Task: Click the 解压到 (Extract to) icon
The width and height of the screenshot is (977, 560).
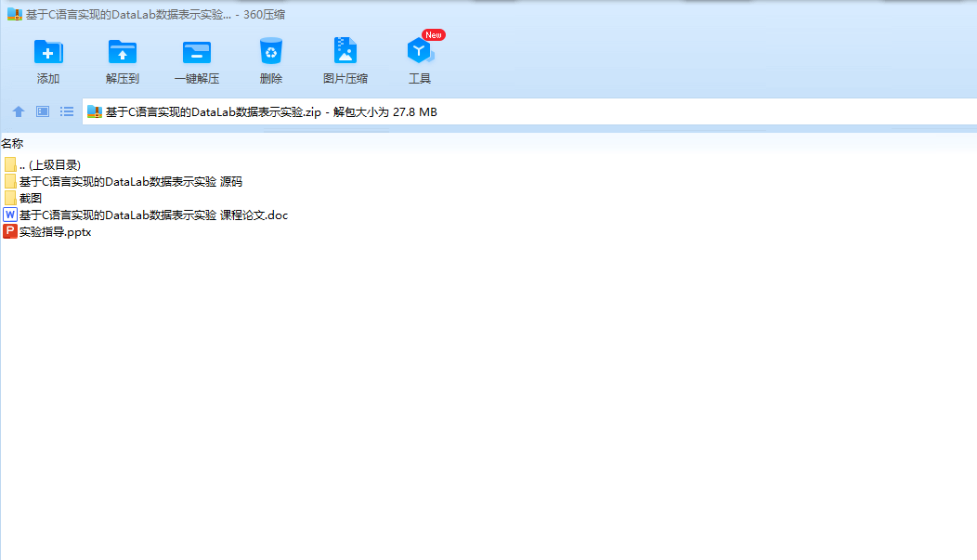Action: tap(123, 52)
